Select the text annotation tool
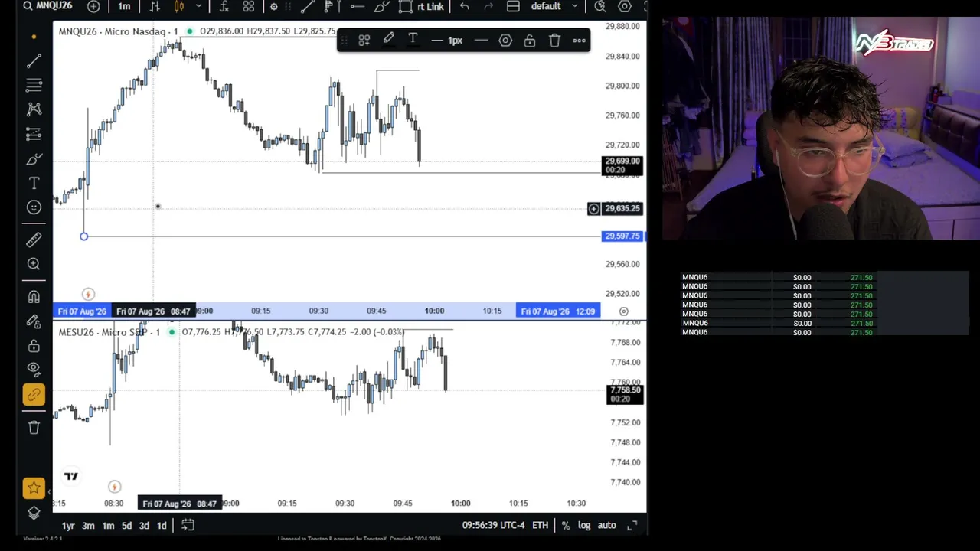Screen dimensions: 980x551 [34, 183]
